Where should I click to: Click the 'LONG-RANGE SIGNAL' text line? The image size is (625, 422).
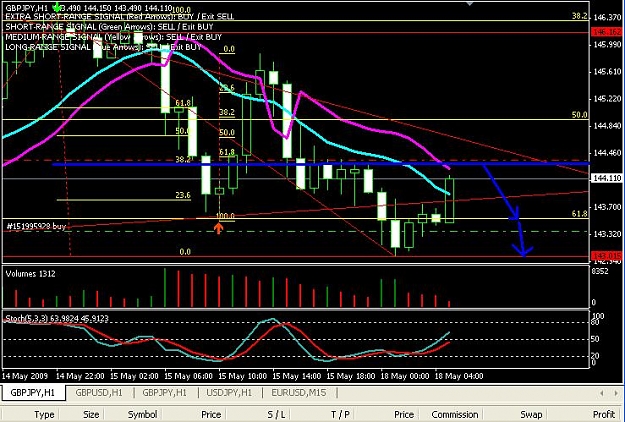click(x=103, y=47)
